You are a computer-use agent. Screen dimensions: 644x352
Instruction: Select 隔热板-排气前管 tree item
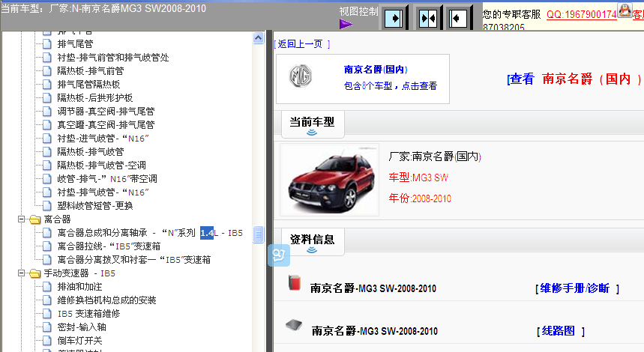click(91, 71)
